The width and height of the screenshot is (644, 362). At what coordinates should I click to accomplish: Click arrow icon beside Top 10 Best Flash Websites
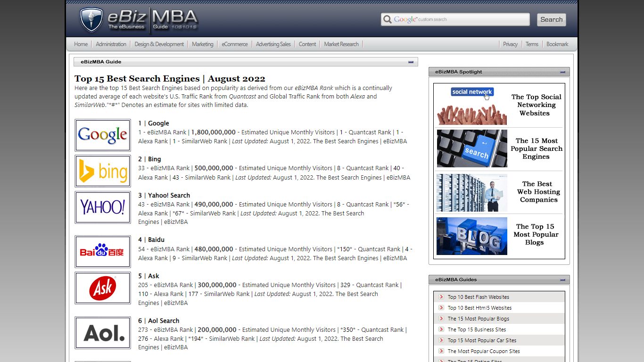441,297
